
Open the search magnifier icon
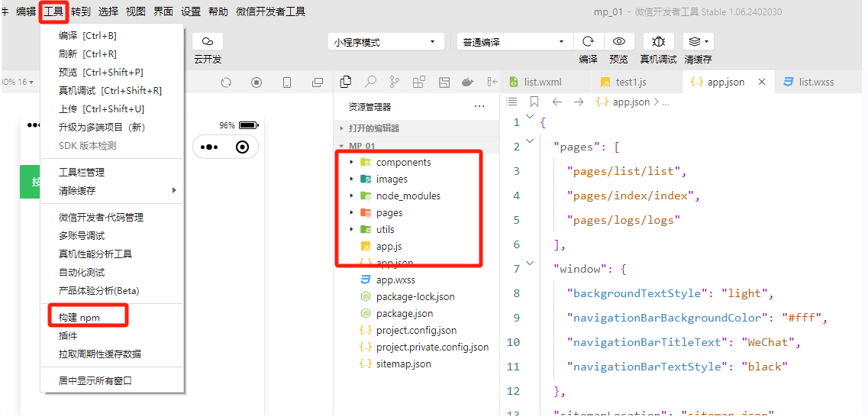pos(370,82)
